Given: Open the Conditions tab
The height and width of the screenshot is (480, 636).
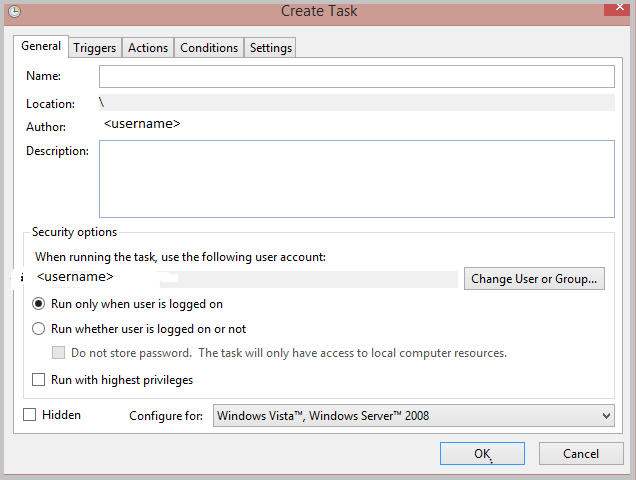Looking at the screenshot, I should (x=209, y=48).
